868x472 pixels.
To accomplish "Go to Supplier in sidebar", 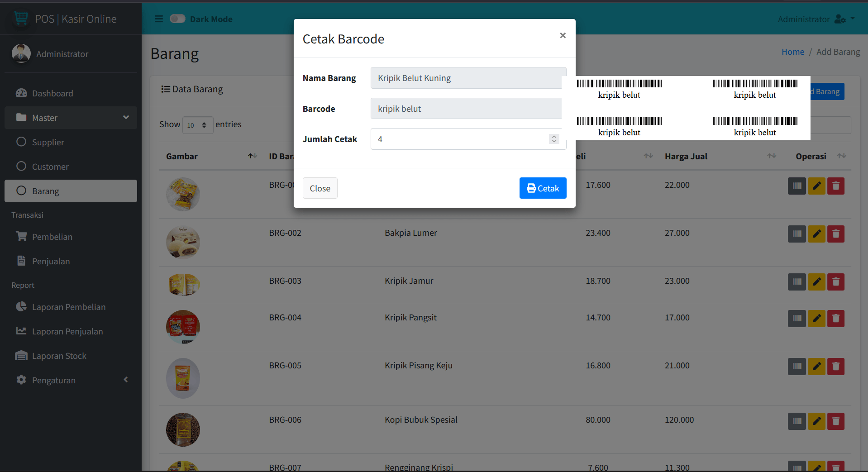I will [x=71, y=142].
